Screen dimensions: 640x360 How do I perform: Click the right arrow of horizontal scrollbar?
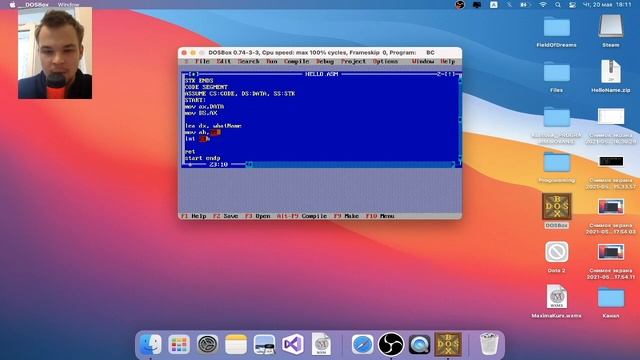coord(453,164)
